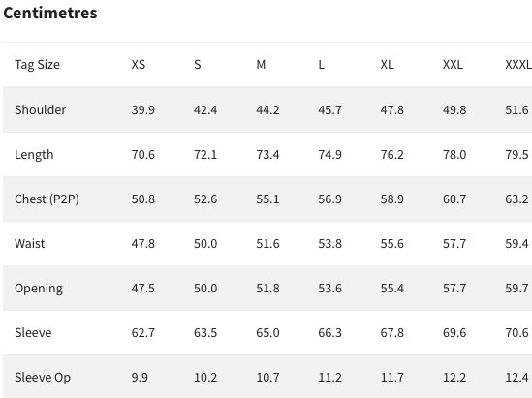Click the Centimetres heading
The width and height of the screenshot is (532, 398).
coord(50,13)
